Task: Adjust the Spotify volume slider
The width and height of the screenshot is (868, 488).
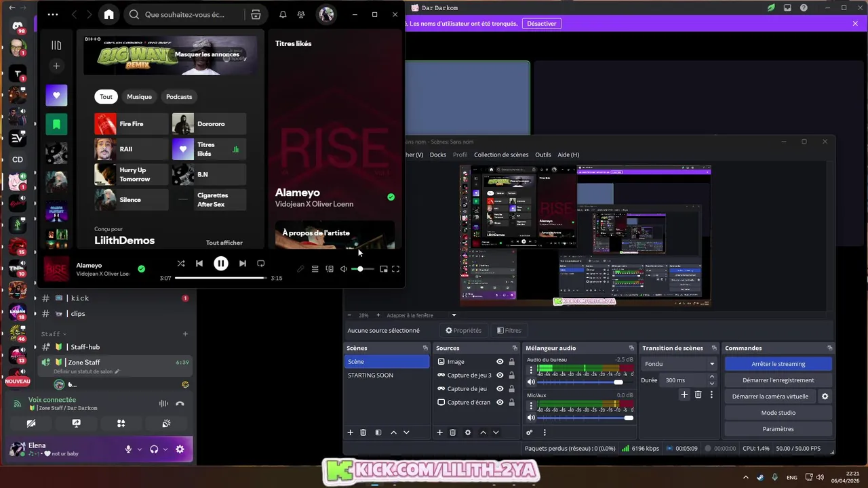Action: click(x=363, y=269)
